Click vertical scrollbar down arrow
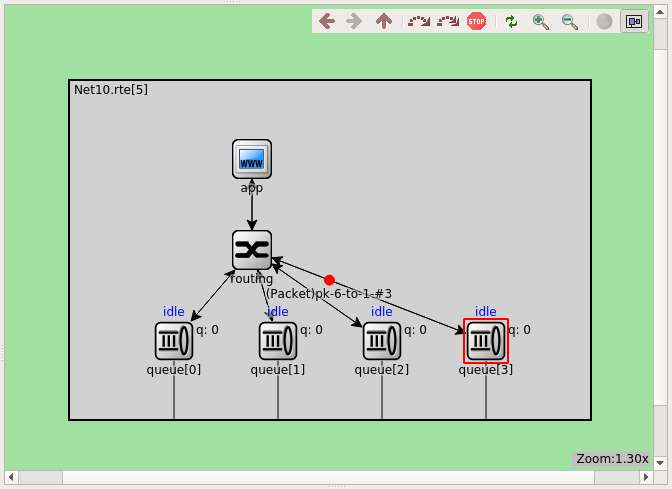This screenshot has width=672, height=489. pos(660,463)
